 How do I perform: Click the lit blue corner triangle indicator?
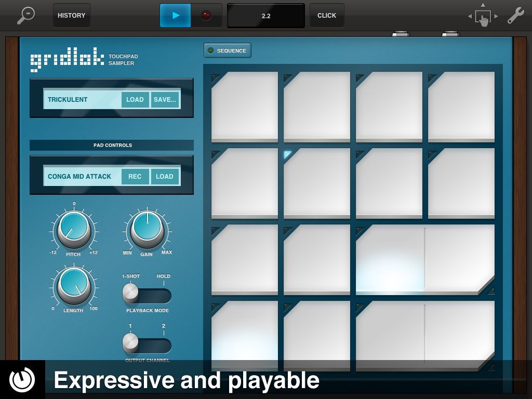click(x=287, y=154)
